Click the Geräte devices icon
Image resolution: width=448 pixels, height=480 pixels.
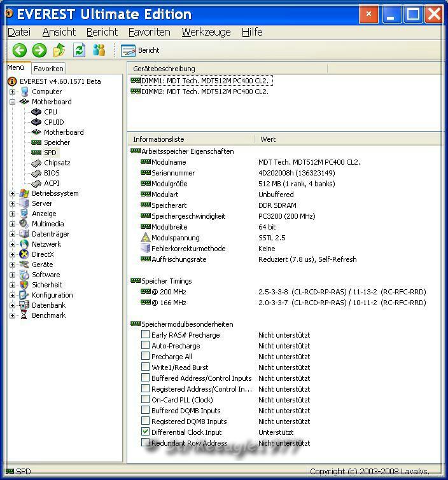point(24,264)
